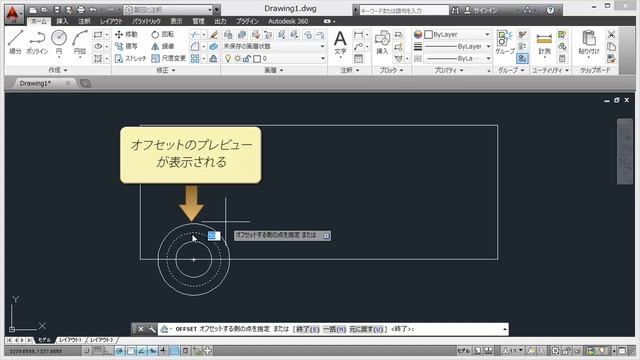Click the Layer Properties icon
This screenshot has height=360, width=640.
click(228, 35)
